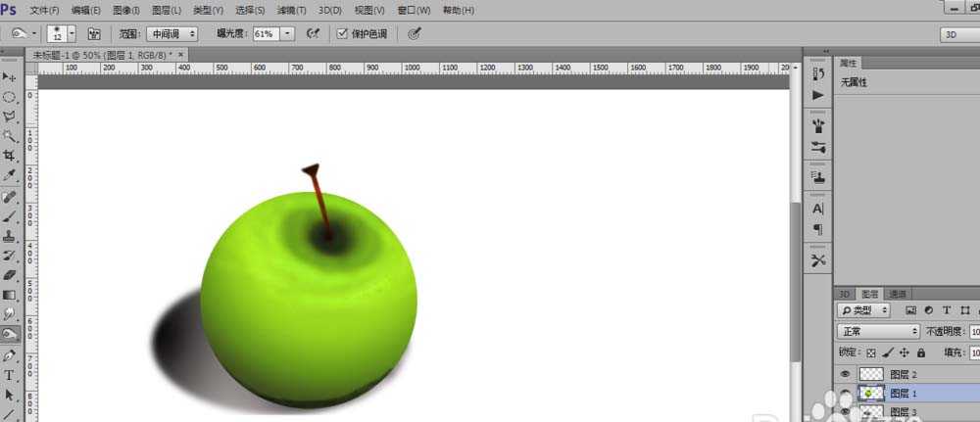This screenshot has height=422, width=980.
Task: Select the Elliptical Marquee tool
Action: pos(11,97)
